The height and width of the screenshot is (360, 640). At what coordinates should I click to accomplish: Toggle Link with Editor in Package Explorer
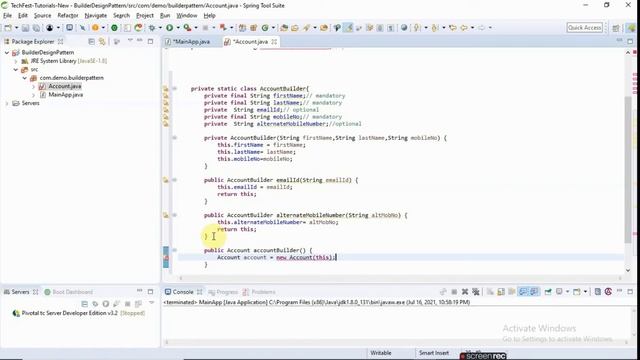(x=102, y=42)
